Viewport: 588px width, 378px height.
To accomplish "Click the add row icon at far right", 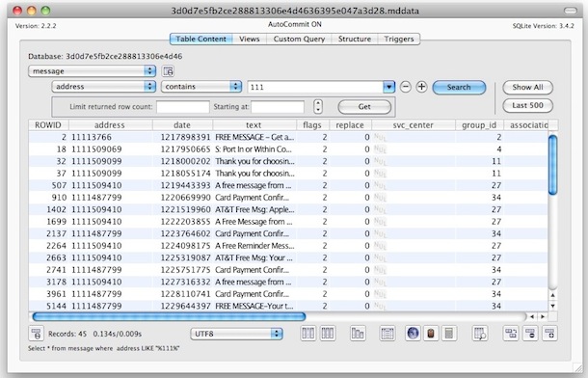I will (549, 333).
